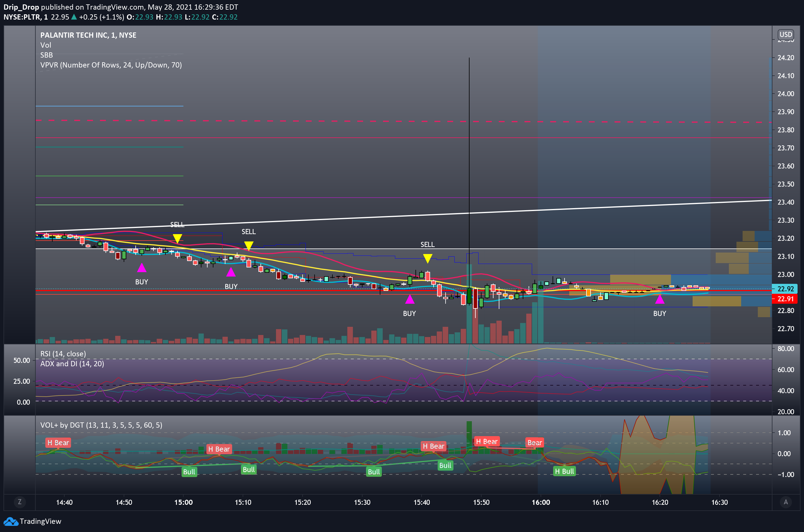
Task: Click the magenta BUY triangle near 15:08
Action: click(x=231, y=272)
